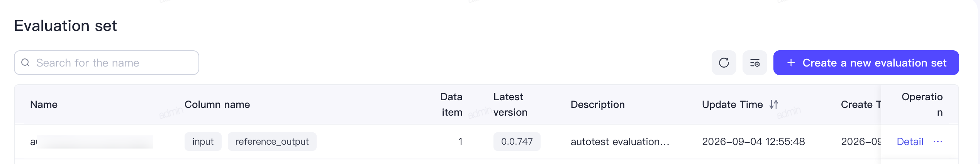The width and height of the screenshot is (980, 164).
Task: Select the input column tag
Action: pyautogui.click(x=203, y=142)
